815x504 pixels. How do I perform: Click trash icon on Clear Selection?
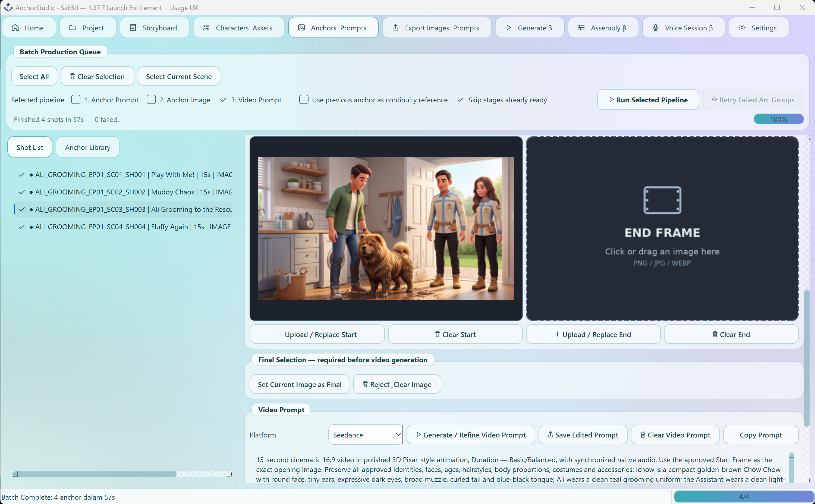click(x=72, y=76)
